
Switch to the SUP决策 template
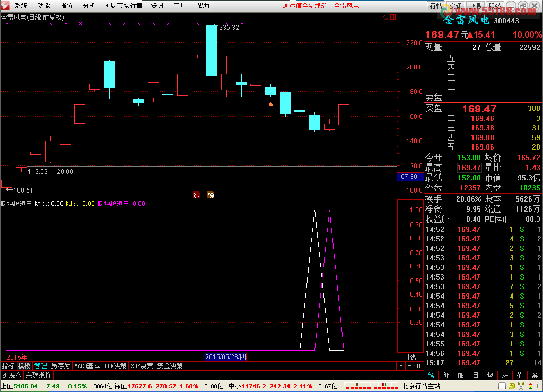click(x=142, y=365)
